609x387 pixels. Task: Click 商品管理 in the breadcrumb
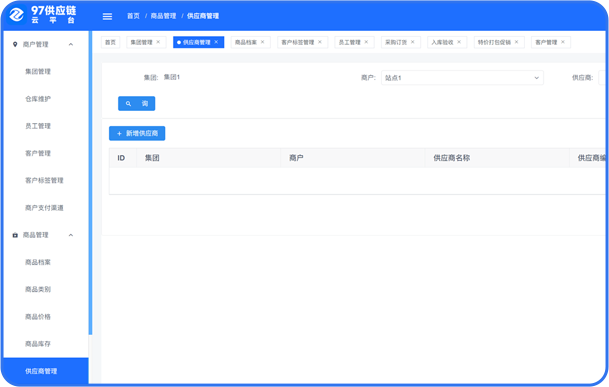pos(163,16)
